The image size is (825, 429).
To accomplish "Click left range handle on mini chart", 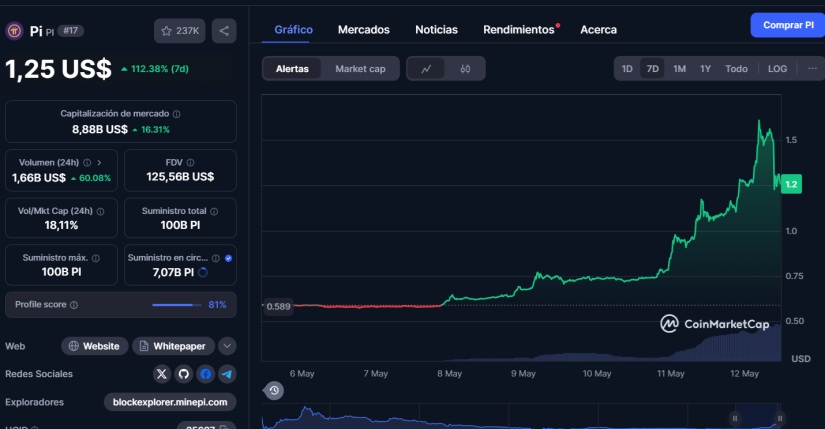I will tap(735, 418).
